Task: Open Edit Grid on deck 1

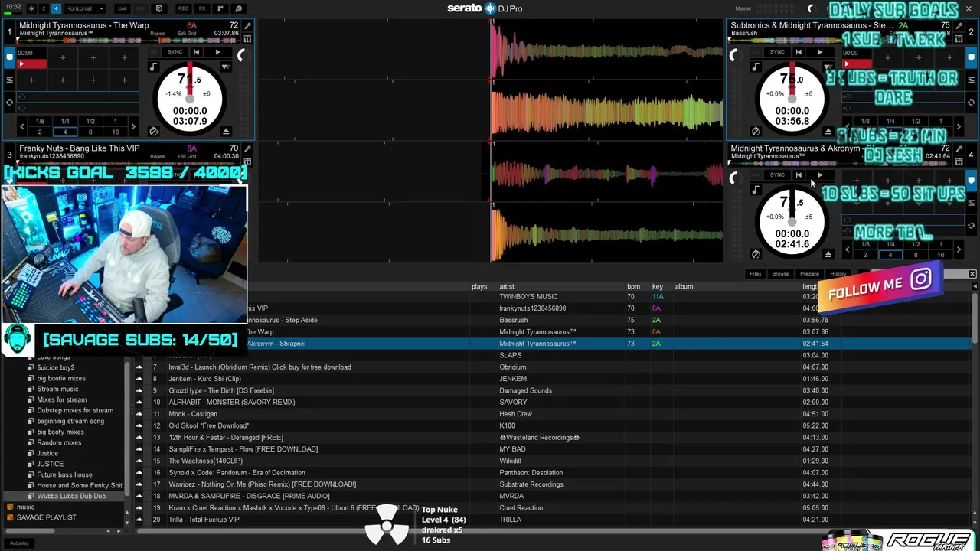Action: pyautogui.click(x=187, y=34)
